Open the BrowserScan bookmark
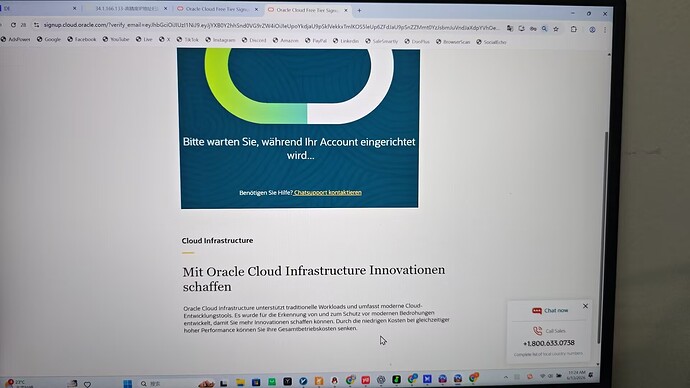 pos(453,42)
